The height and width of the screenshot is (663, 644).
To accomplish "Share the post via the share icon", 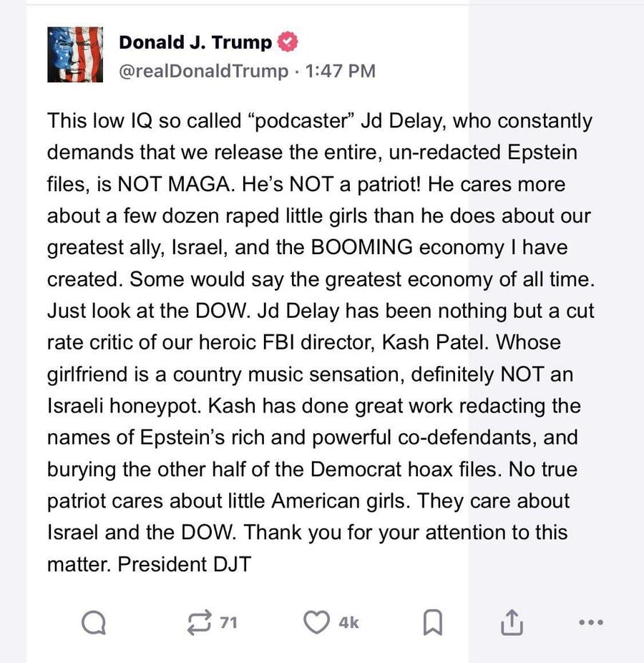I will point(510,622).
